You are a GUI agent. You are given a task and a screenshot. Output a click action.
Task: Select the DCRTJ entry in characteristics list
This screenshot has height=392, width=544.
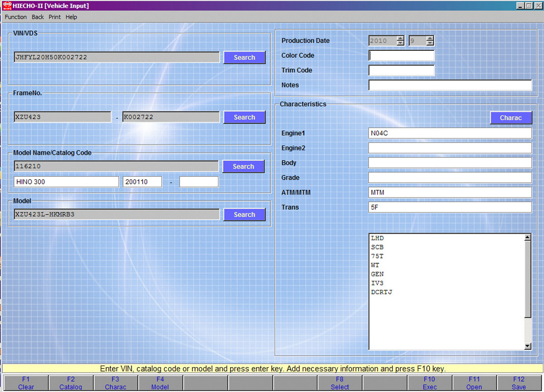pos(382,292)
